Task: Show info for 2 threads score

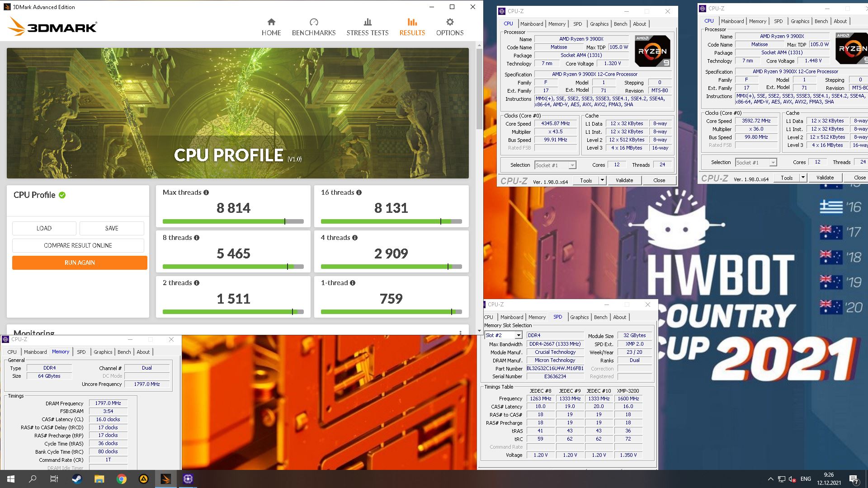Action: tap(197, 283)
